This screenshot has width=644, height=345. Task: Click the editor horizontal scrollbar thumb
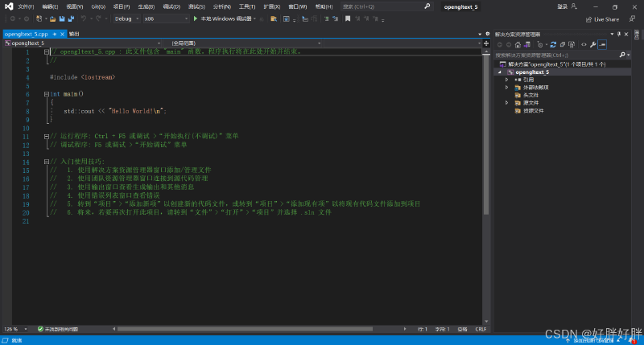pos(245,329)
